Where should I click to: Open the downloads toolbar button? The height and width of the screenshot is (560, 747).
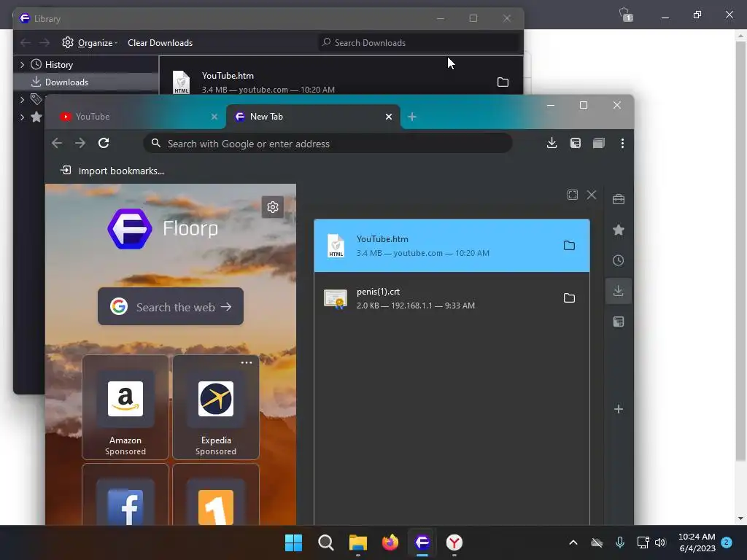551,143
